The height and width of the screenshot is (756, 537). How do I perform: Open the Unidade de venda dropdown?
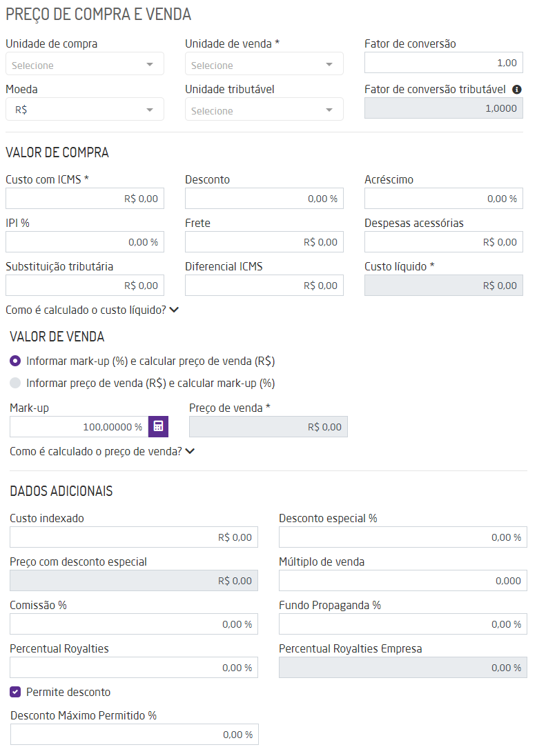(x=264, y=64)
